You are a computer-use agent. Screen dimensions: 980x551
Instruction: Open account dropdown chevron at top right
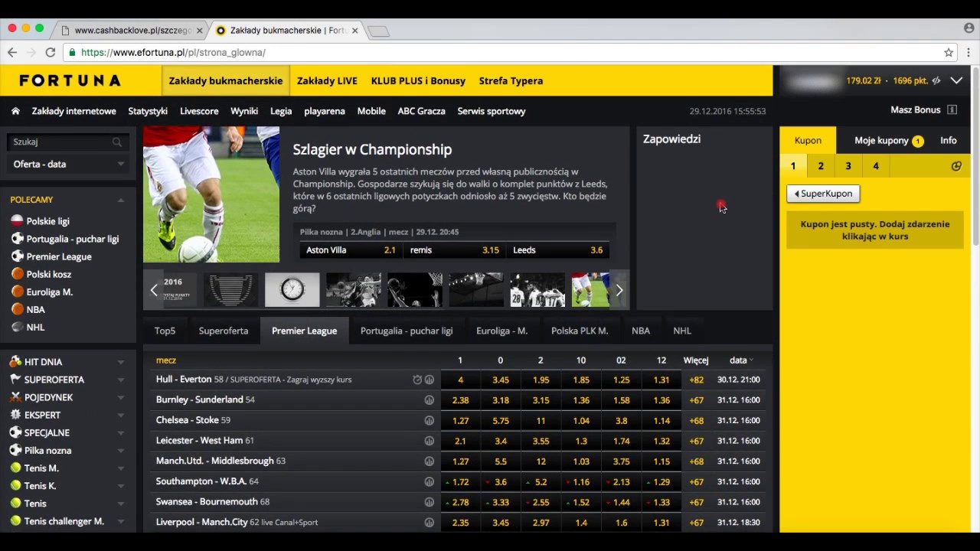(x=956, y=80)
